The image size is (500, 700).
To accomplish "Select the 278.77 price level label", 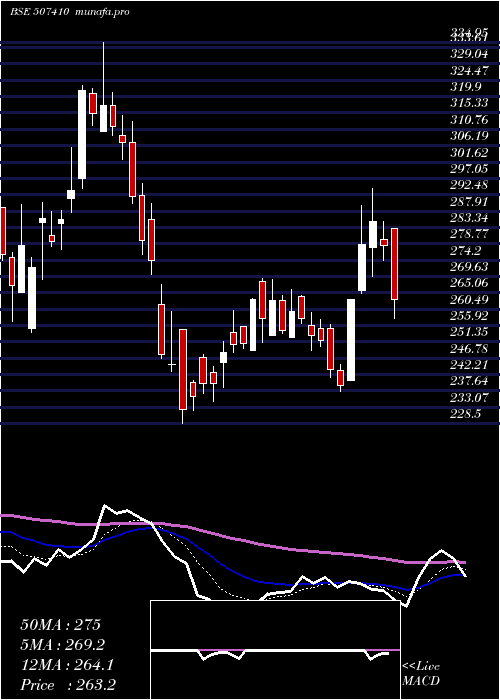I will (x=469, y=234).
